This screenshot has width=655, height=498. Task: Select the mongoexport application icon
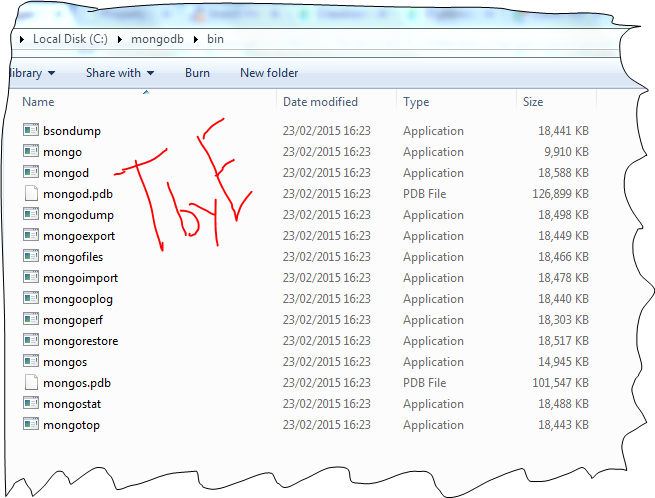31,235
